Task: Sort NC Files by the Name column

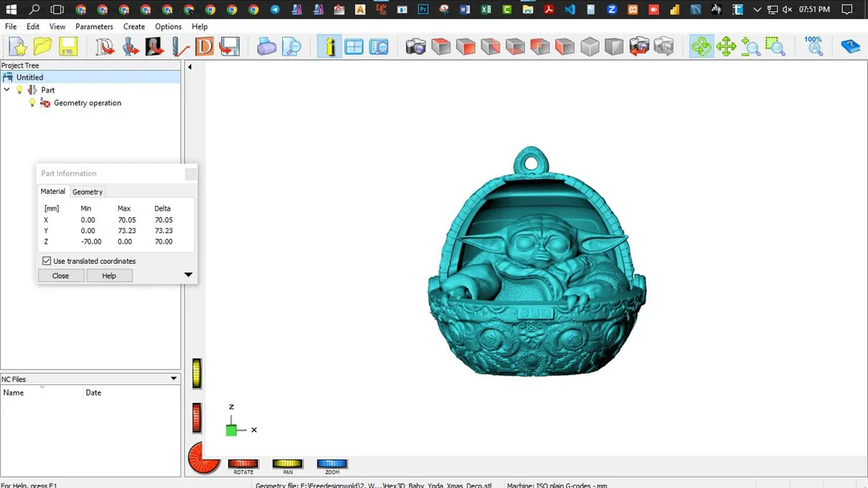Action: pyautogui.click(x=42, y=392)
